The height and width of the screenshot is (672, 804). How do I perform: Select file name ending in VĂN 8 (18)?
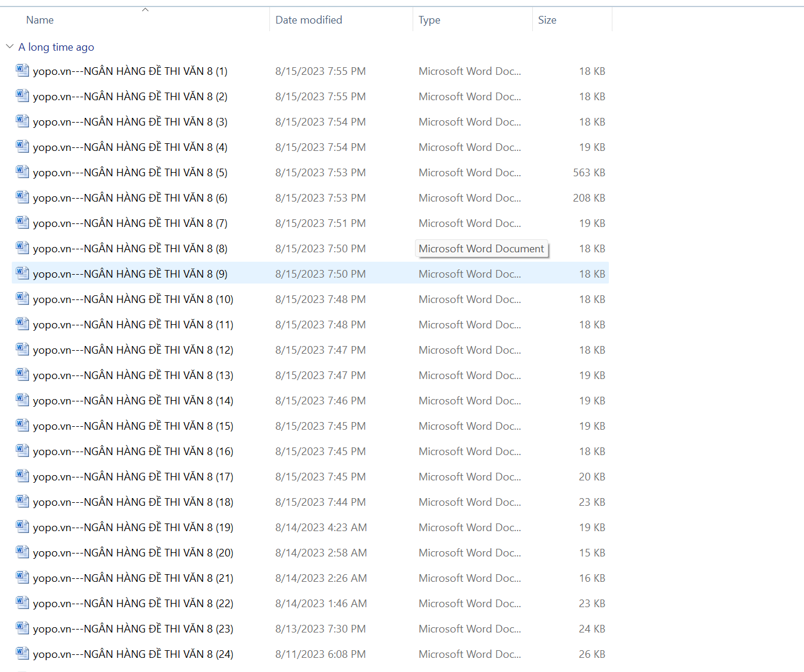pos(133,502)
